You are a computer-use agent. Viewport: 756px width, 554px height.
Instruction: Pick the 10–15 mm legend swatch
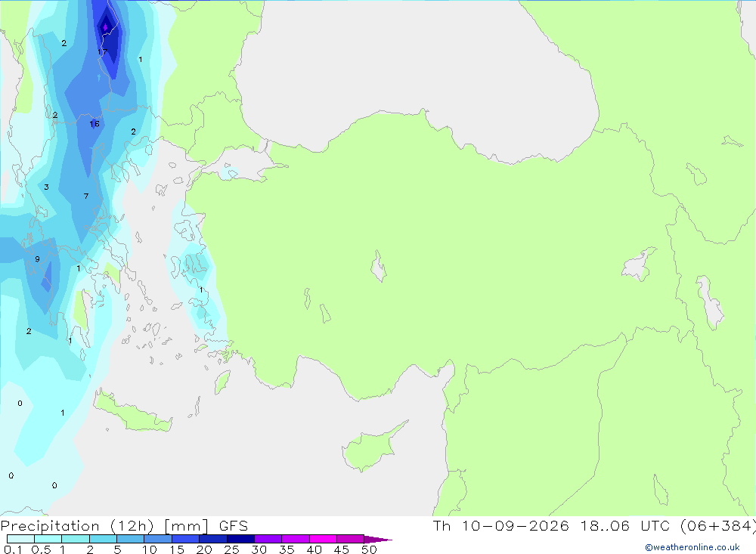click(x=158, y=539)
